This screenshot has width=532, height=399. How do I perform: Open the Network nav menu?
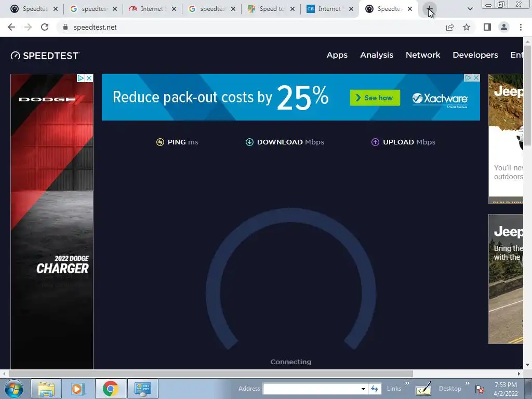pyautogui.click(x=423, y=55)
